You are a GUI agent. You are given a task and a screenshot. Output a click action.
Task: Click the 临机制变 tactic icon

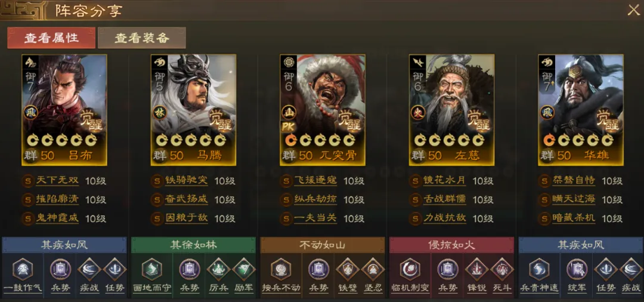click(410, 270)
